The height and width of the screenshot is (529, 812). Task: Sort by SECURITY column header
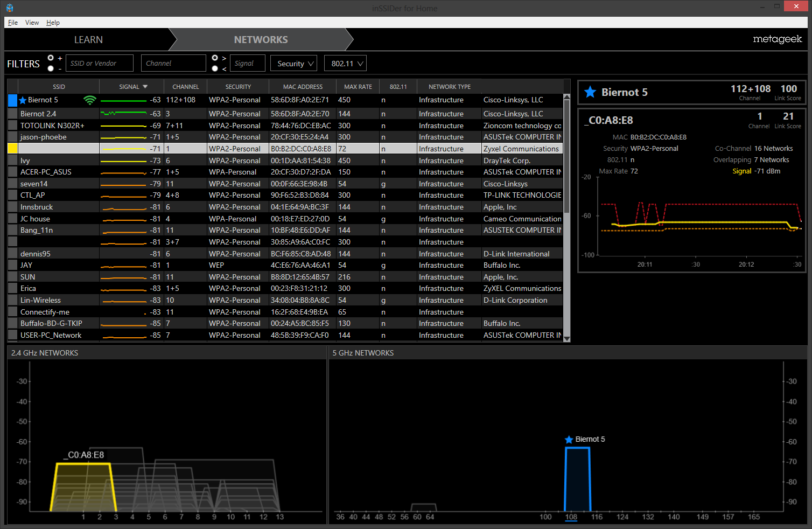click(x=238, y=87)
